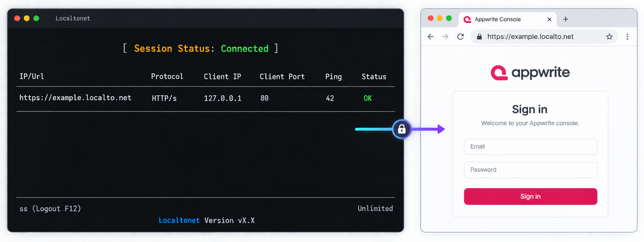The image size is (644, 242).
Task: Click the Welcome to your Appwrite console text
Action: [530, 123]
